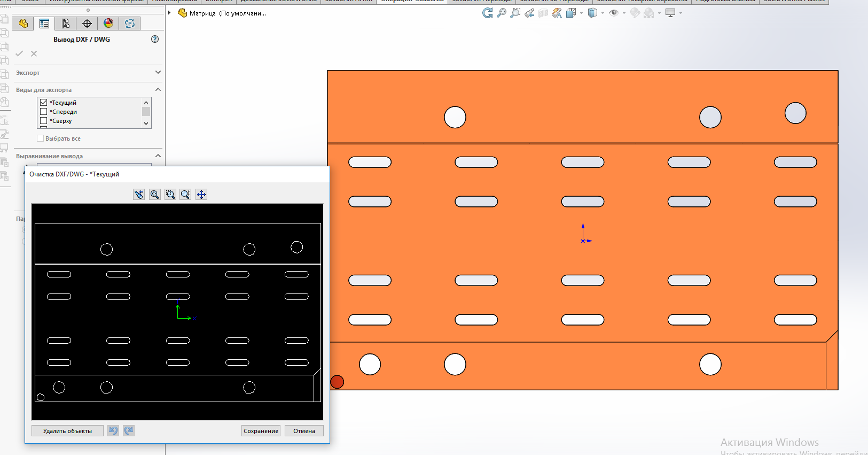Click the Сохранение button
The width and height of the screenshot is (868, 455).
pyautogui.click(x=261, y=431)
